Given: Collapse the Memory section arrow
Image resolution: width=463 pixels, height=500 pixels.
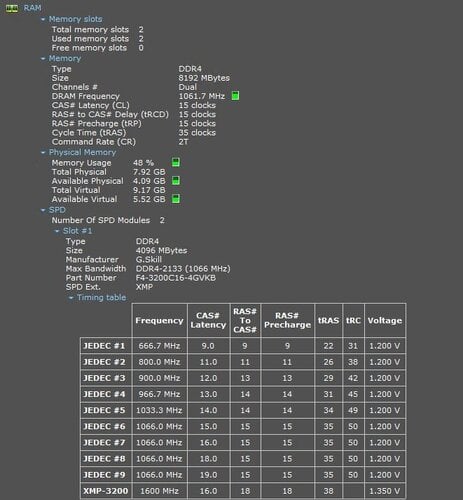Looking at the screenshot, I should coord(43,59).
